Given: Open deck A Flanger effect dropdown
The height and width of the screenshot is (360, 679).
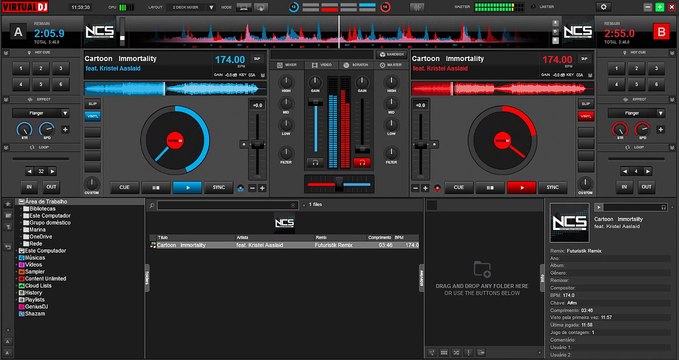Looking at the screenshot, I should coord(41,114).
